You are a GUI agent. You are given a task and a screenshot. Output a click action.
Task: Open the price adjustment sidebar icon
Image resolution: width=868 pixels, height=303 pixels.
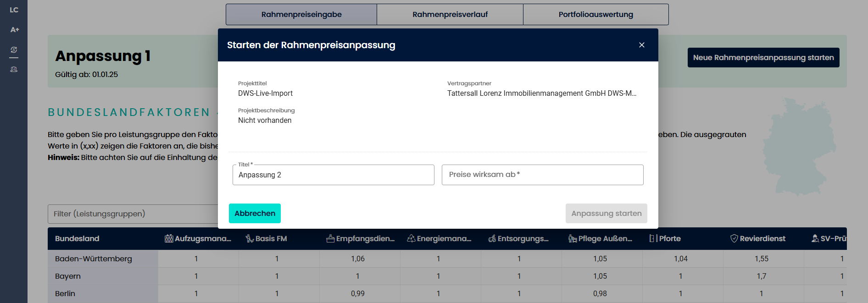pyautogui.click(x=14, y=50)
